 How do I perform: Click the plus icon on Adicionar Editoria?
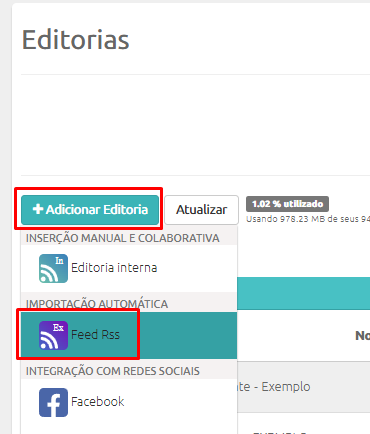pos(38,209)
